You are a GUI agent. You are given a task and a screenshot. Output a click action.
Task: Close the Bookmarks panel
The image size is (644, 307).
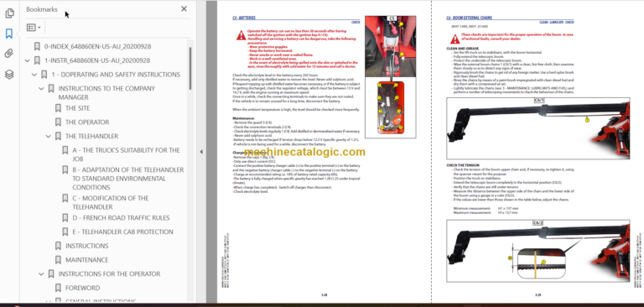click(184, 9)
